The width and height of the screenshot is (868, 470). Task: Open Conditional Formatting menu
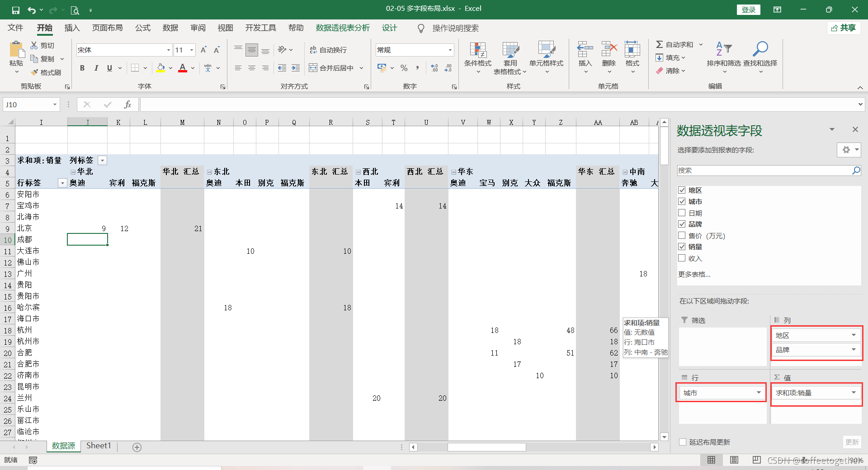coord(478,58)
